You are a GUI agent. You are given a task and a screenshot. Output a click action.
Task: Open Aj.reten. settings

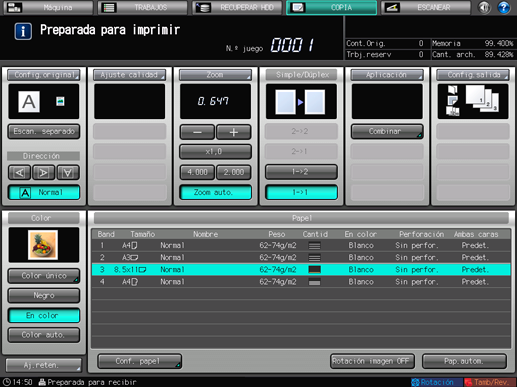point(44,365)
